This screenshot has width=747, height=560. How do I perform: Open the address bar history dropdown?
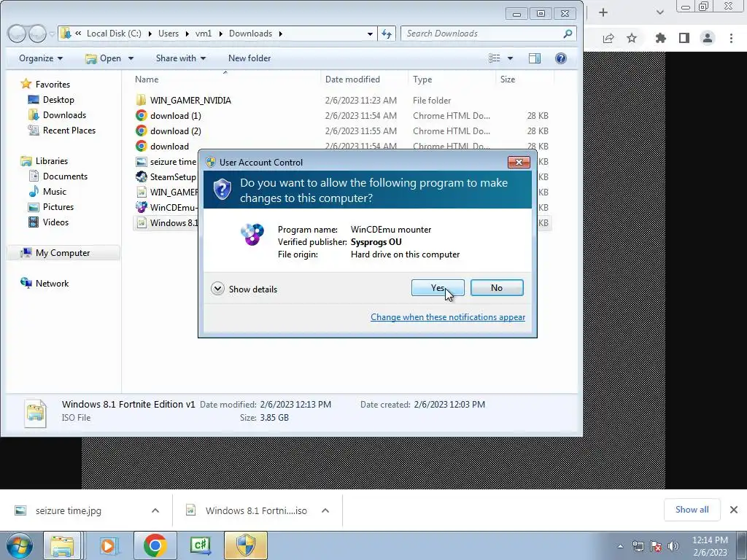pyautogui.click(x=370, y=34)
